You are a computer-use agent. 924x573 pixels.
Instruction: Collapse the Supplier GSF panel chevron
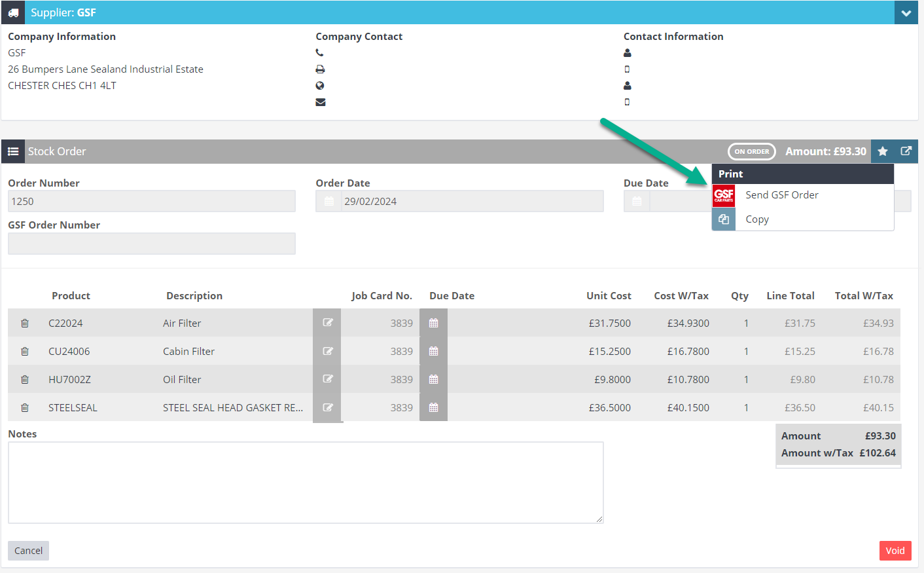(x=906, y=12)
